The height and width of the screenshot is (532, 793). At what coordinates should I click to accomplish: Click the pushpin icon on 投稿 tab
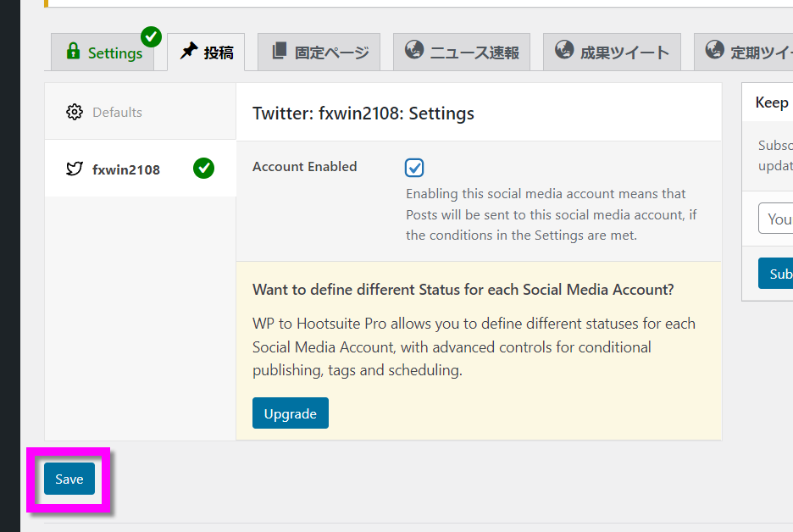189,51
